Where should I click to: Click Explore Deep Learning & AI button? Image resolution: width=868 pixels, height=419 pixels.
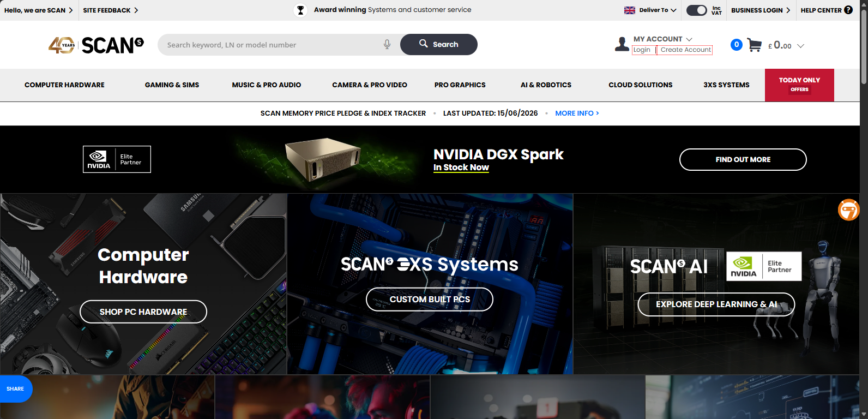[716, 304]
